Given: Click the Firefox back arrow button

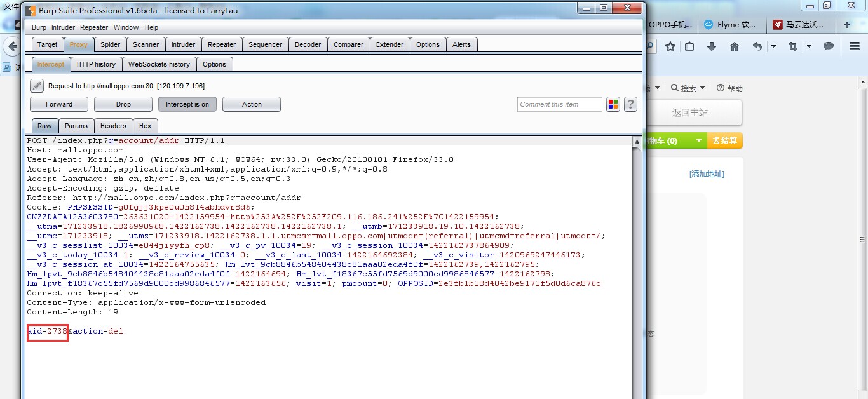Looking at the screenshot, I should (11, 46).
